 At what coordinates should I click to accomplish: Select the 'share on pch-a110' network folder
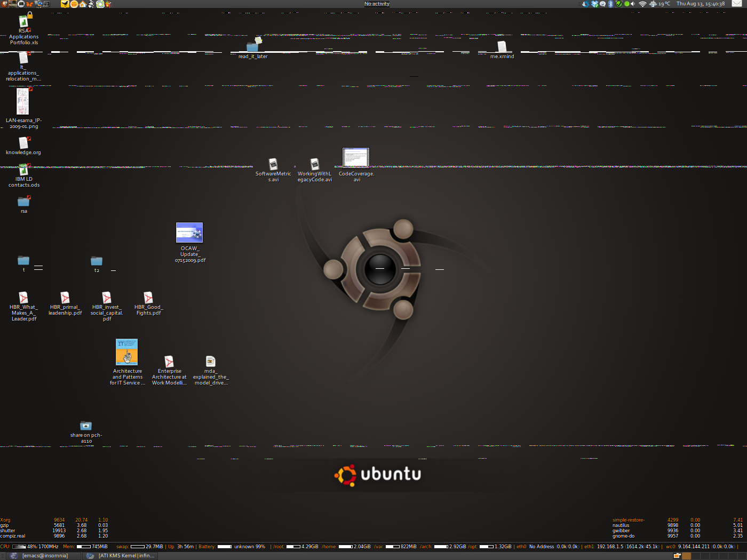point(86,426)
